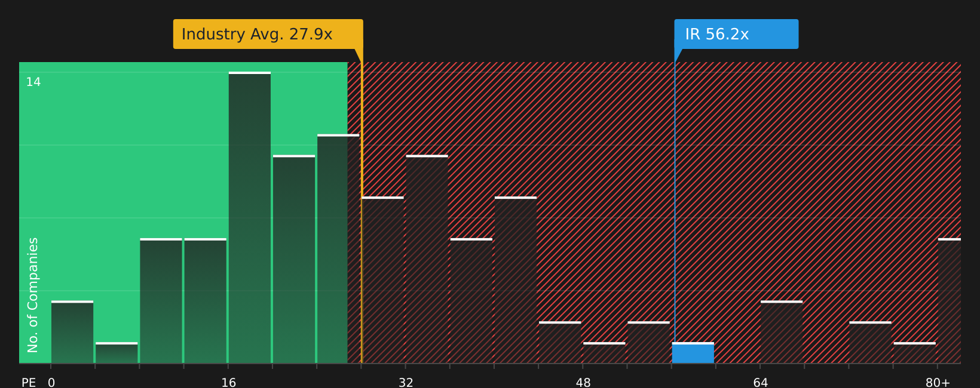
Task: Click the IR 56.2x label
Action: click(736, 34)
